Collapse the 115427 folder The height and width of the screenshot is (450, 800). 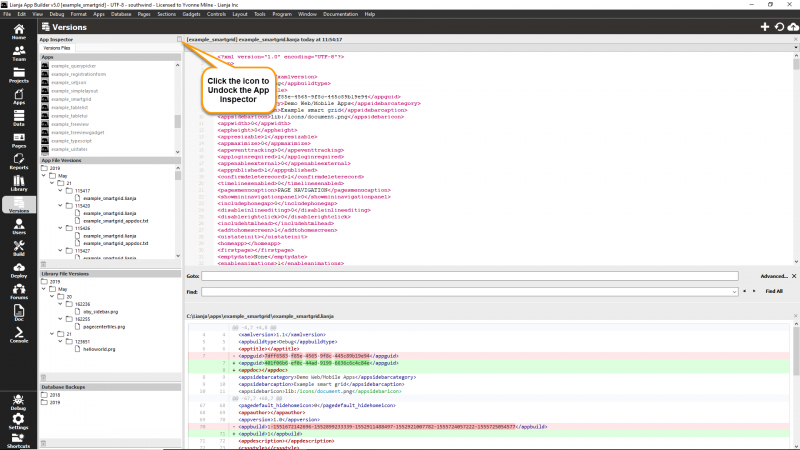pos(60,251)
